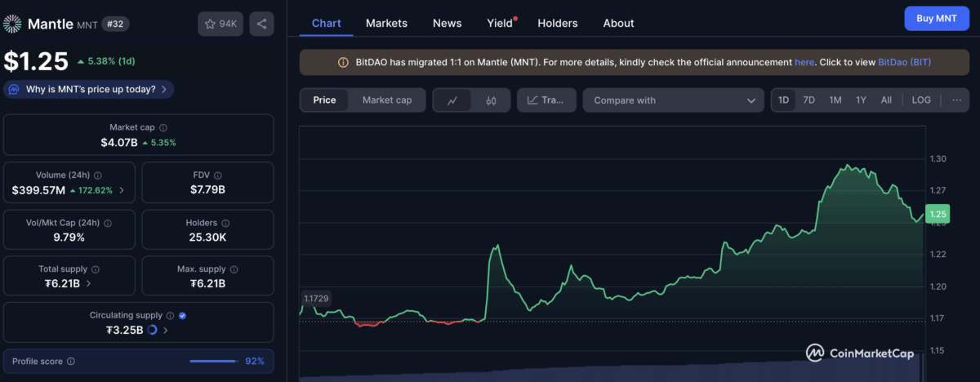Open Profile score info icon
Screen dimensions: 980x382
point(71,361)
